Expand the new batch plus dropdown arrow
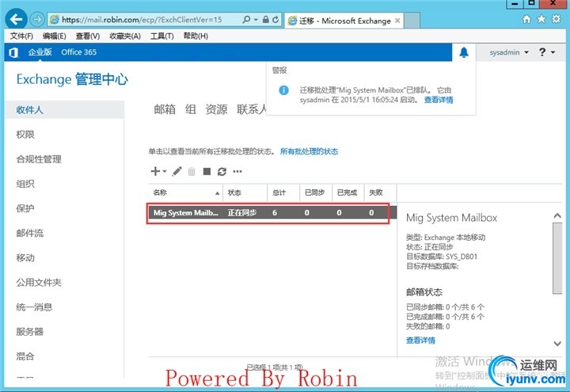Image resolution: width=570 pixels, height=392 pixels. tap(165, 171)
